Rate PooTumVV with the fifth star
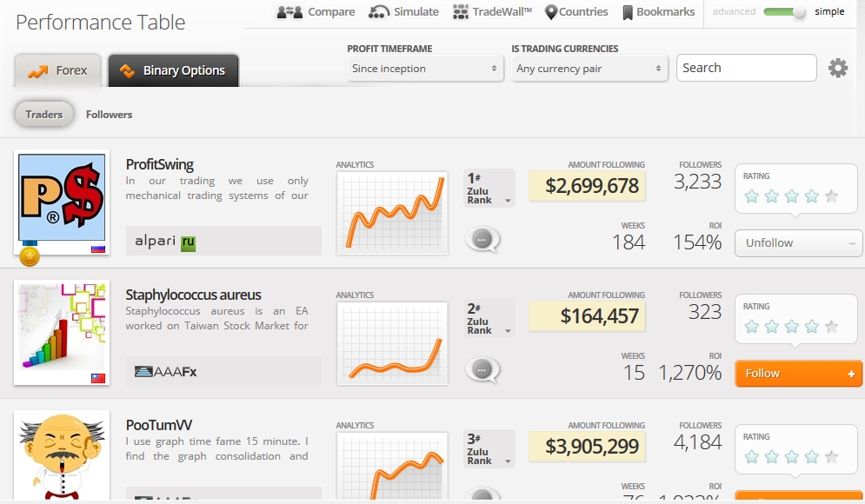The image size is (865, 504). [x=831, y=456]
